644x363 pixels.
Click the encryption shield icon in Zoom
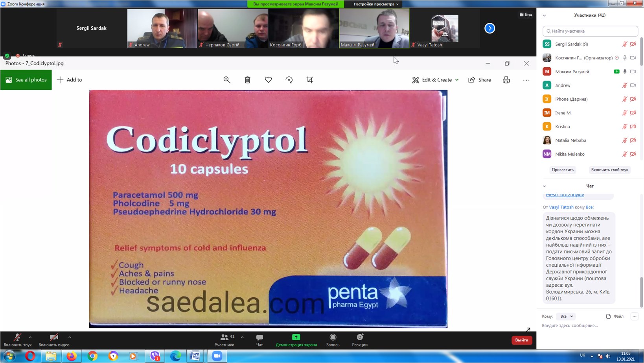click(x=7, y=55)
